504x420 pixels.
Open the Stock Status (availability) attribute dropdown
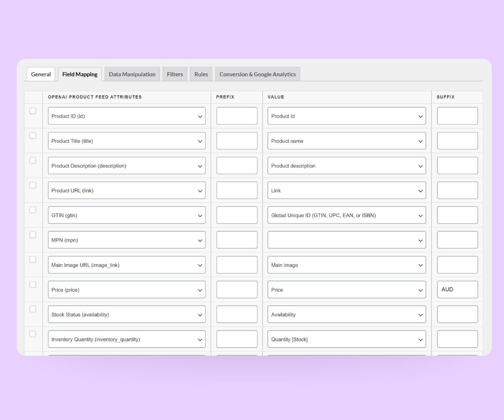[x=126, y=315]
